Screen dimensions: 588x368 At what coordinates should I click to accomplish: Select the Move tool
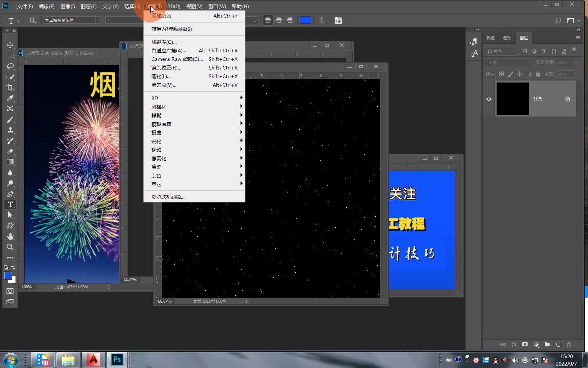10,45
